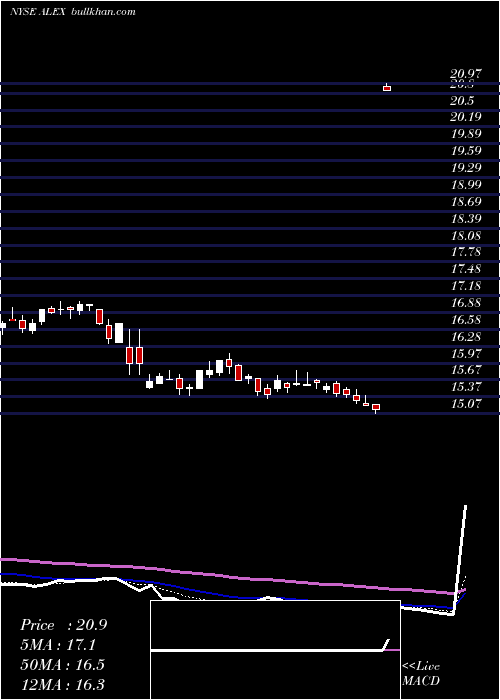Click the 17.18 price axis label
This screenshot has height=700, width=500.
pyautogui.click(x=466, y=286)
